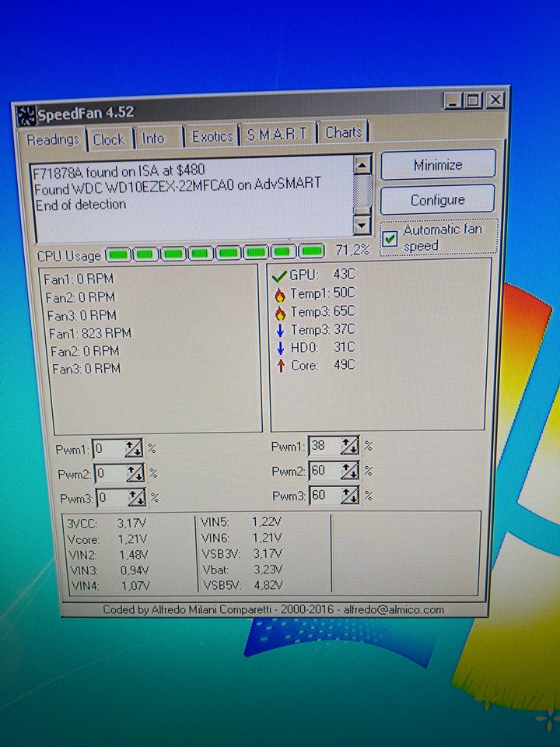The height and width of the screenshot is (747, 560).
Task: Click the 'HD0: 31C' reading
Action: point(323,347)
